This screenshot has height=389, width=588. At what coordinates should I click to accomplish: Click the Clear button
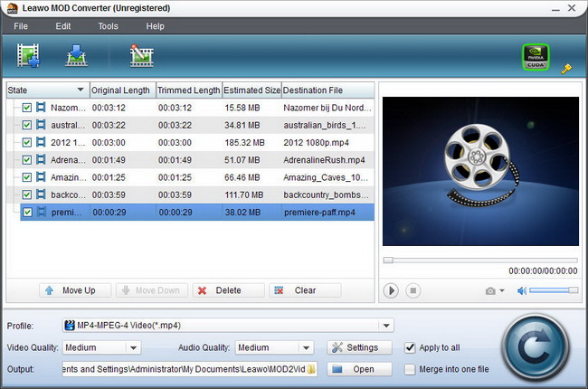pos(305,290)
